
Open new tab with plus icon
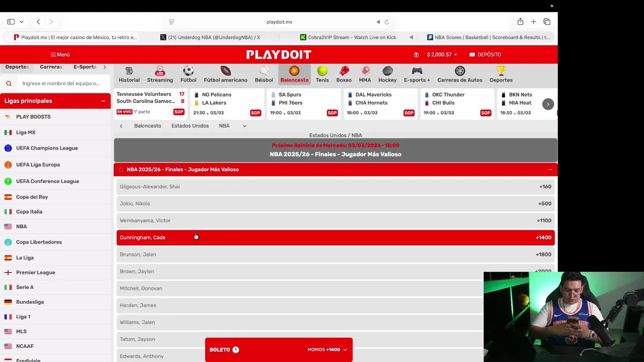(x=533, y=22)
